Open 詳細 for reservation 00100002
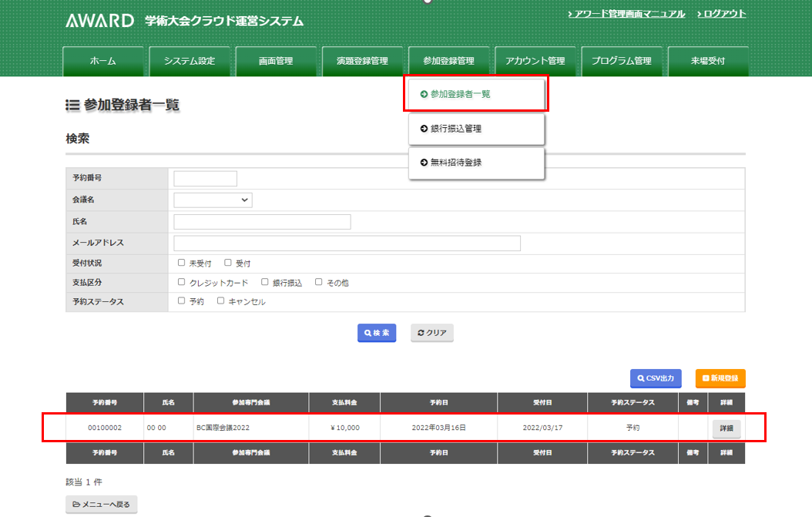Viewport: 812px width, 517px height. tap(726, 428)
